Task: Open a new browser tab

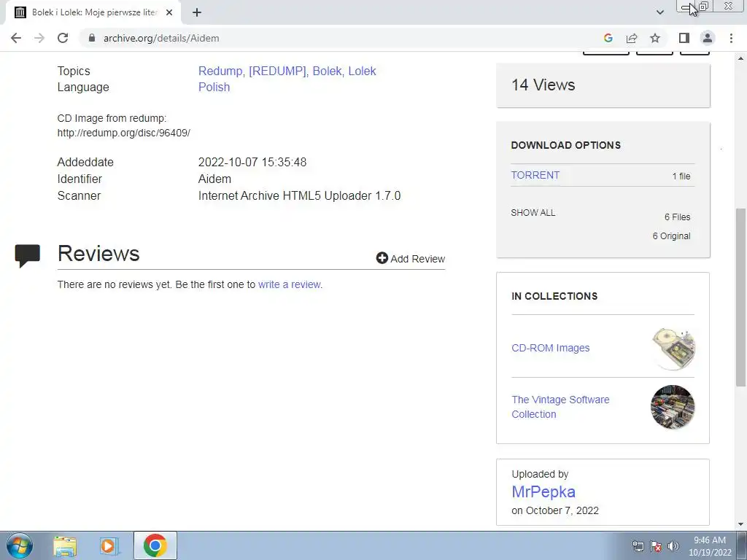Action: pos(197,12)
